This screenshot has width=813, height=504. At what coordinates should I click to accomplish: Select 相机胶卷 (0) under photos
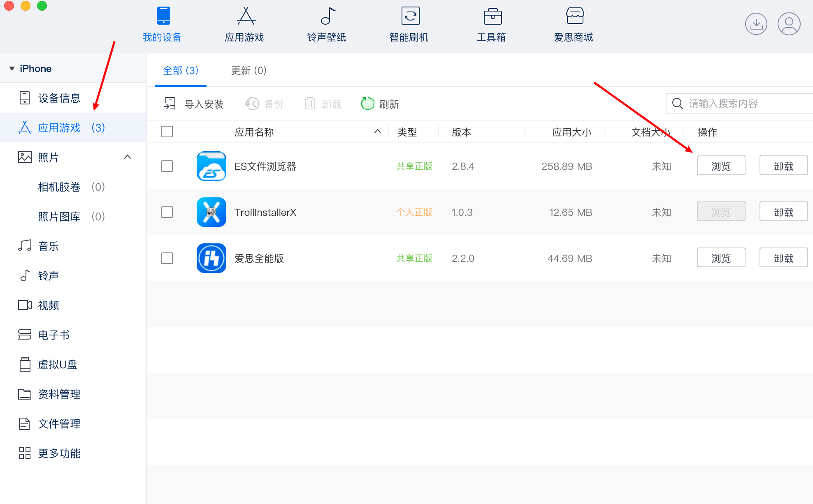[73, 187]
